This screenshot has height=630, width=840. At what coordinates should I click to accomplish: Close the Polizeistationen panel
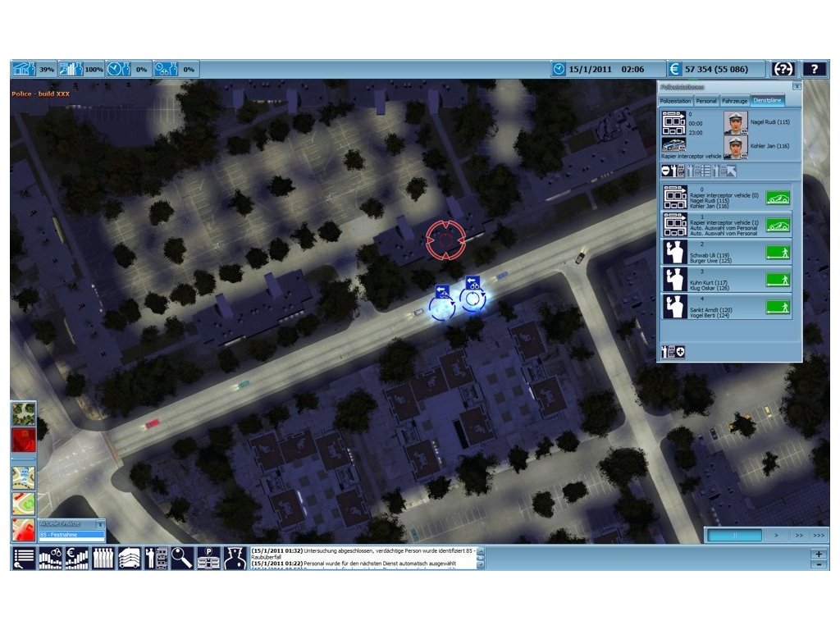point(797,86)
